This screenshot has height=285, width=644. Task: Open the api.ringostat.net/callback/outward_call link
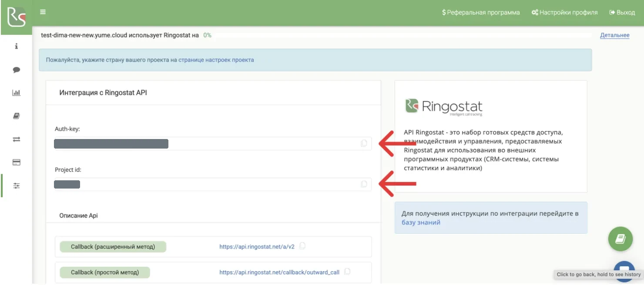click(x=279, y=272)
